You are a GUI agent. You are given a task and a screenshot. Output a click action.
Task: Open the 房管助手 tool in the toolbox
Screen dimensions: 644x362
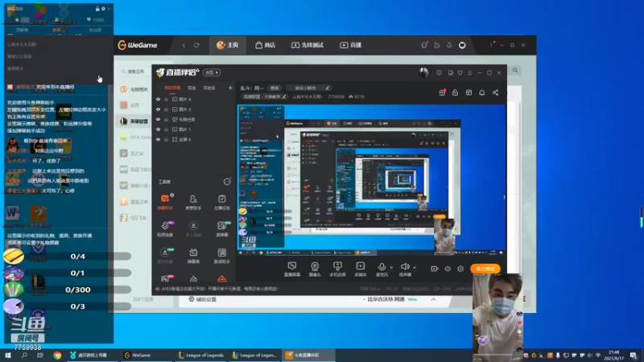point(193,202)
